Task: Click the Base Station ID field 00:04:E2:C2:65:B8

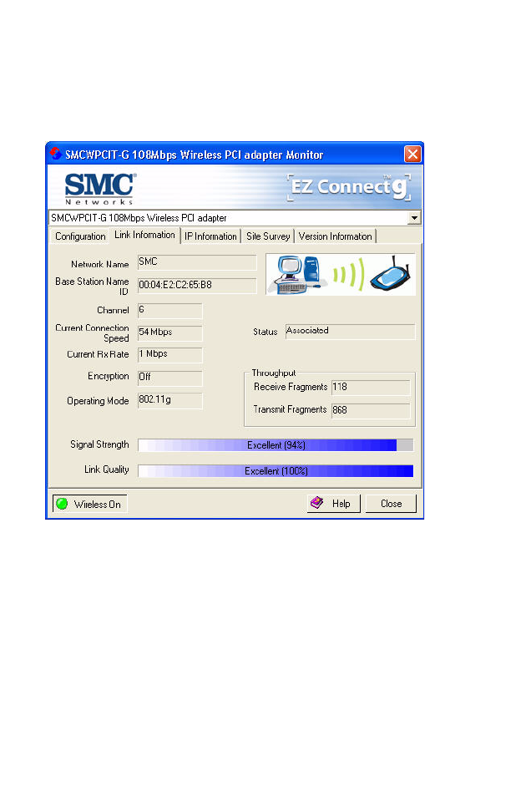Action: [x=197, y=286]
